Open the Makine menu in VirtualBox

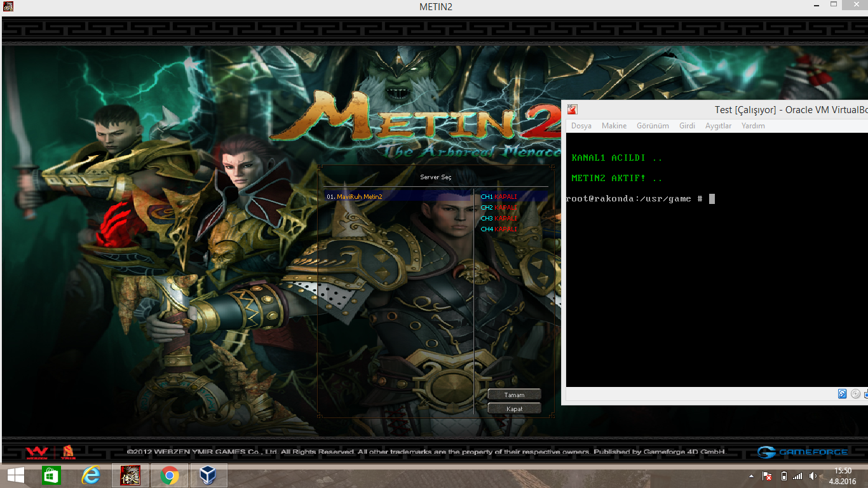(614, 126)
